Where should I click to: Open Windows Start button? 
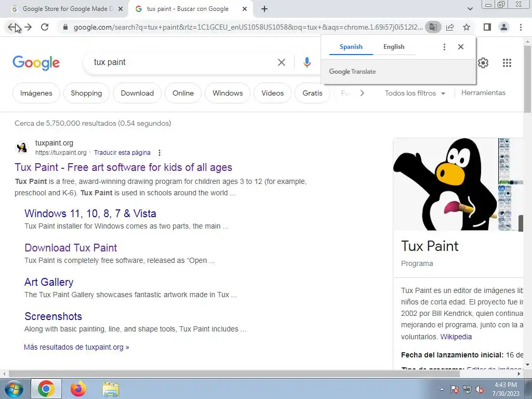coord(14,389)
